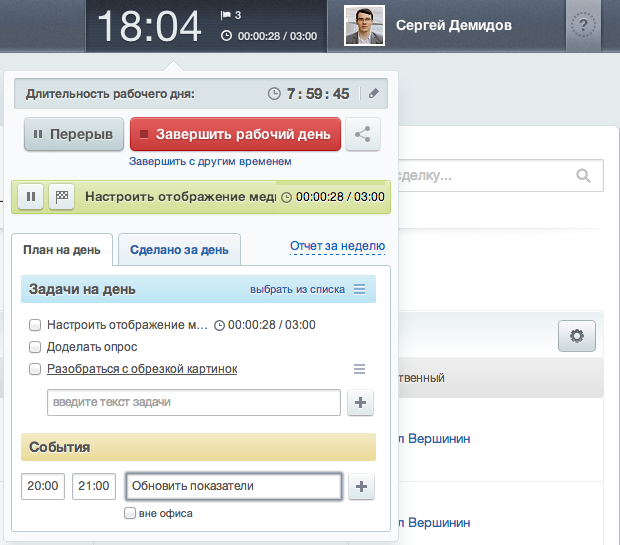This screenshot has width=620, height=545.
Task: Switch to Сделано за день tab
Action: (x=179, y=250)
